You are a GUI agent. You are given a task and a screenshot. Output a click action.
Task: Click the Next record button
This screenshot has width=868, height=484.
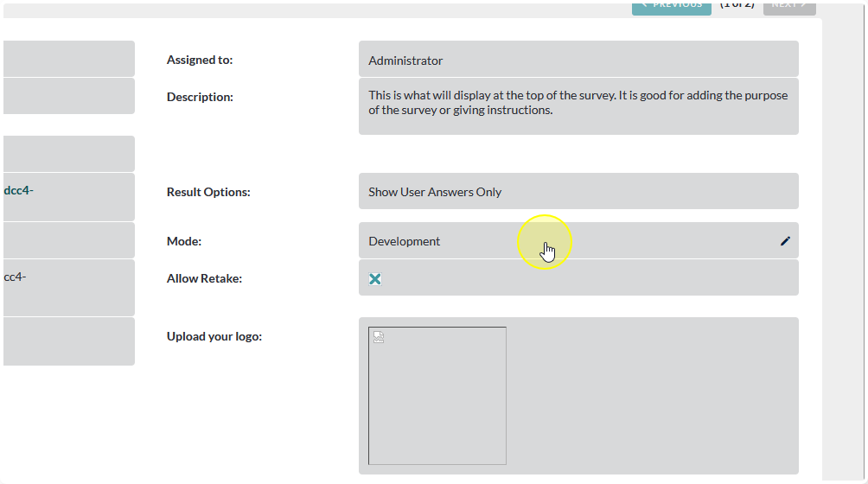click(x=788, y=7)
